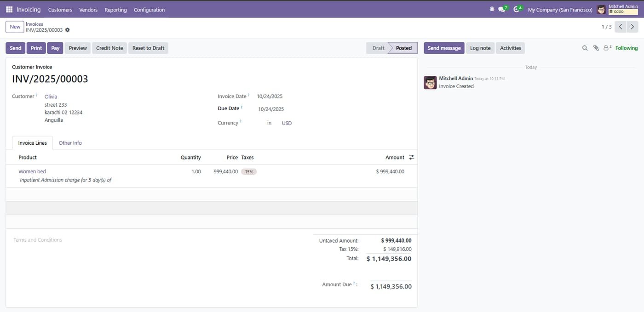644x312 pixels.
Task: Click the 15% tax tag
Action: (x=249, y=171)
